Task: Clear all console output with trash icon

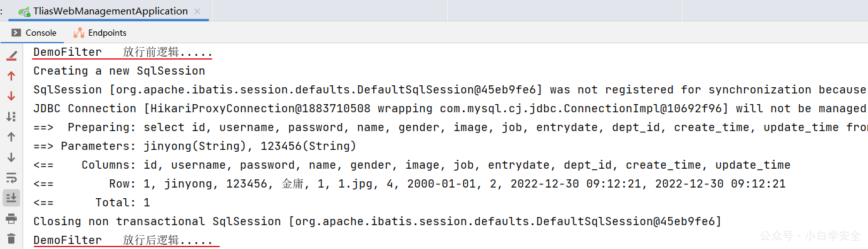Action: [11, 238]
